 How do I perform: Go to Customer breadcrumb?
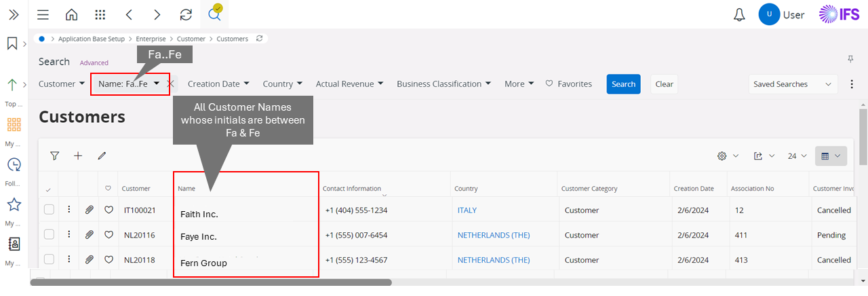[191, 39]
